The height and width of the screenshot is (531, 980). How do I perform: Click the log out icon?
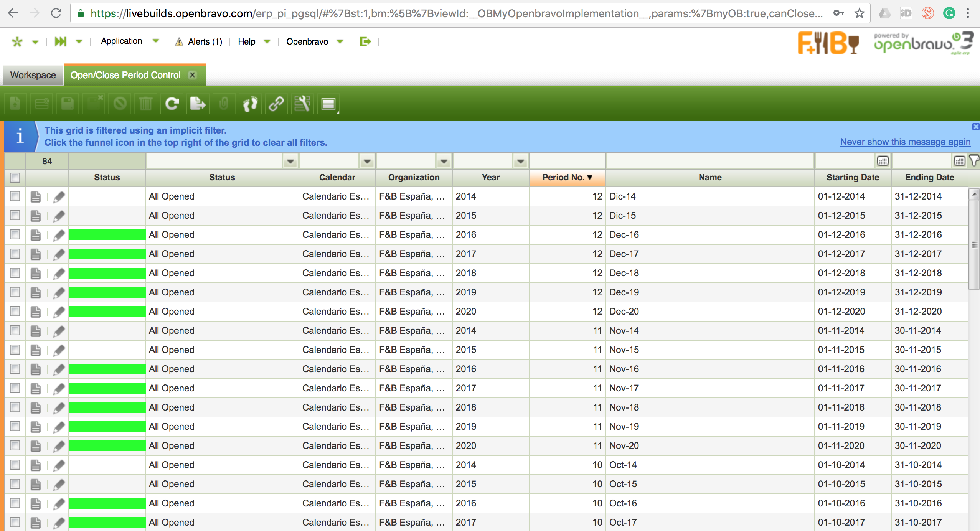[x=365, y=41]
